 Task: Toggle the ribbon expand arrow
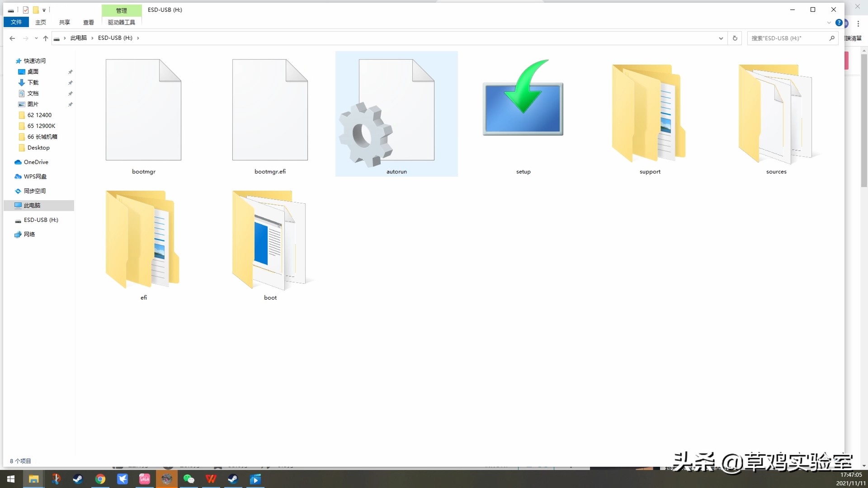(829, 23)
